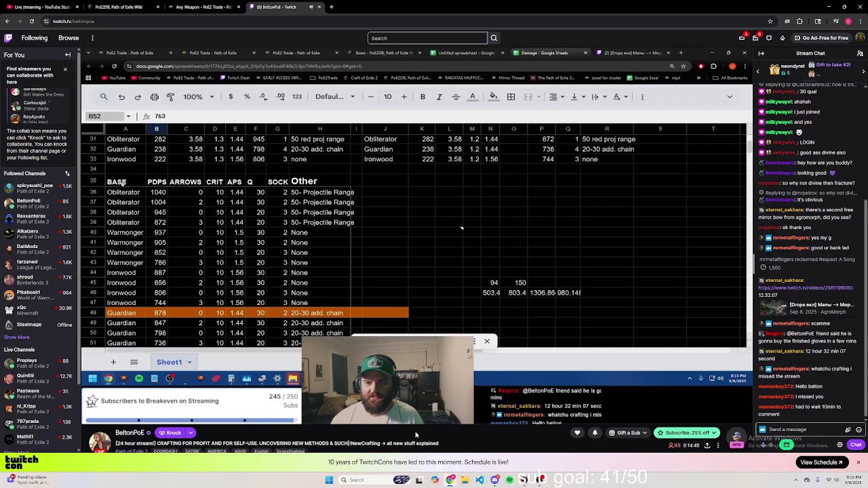Image resolution: width=868 pixels, height=488 pixels.
Task: Click the twitch.tv/beltonpoe address in the URL bar
Action: click(73, 21)
